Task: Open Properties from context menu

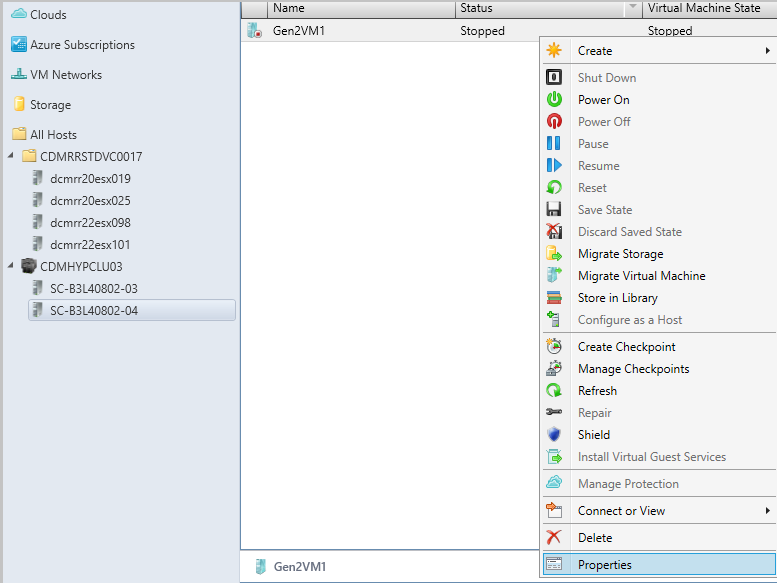Action: [x=659, y=564]
